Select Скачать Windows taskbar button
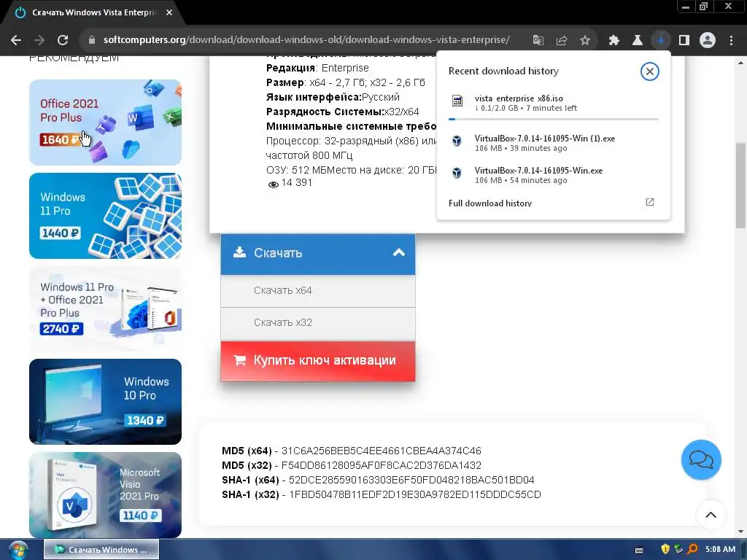747x560 pixels. 101,550
